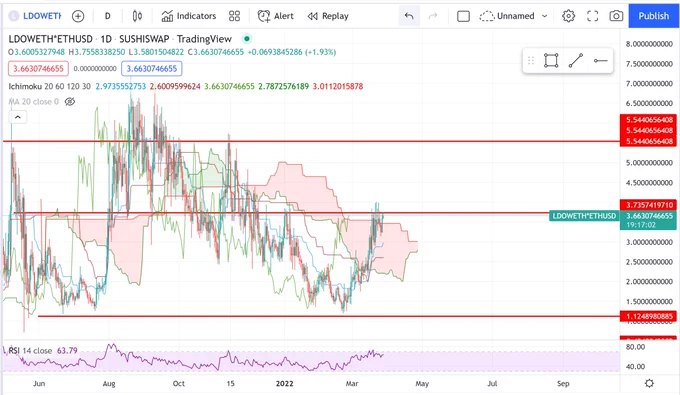Screen dimensions: 680x395
Task: Select the red horizontal line at 5.5440656408
Action: (x=311, y=141)
